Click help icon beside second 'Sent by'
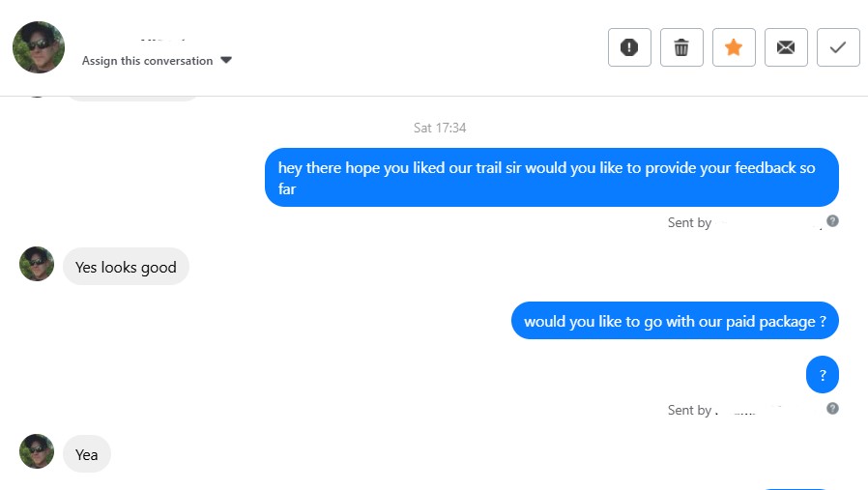 pos(832,409)
